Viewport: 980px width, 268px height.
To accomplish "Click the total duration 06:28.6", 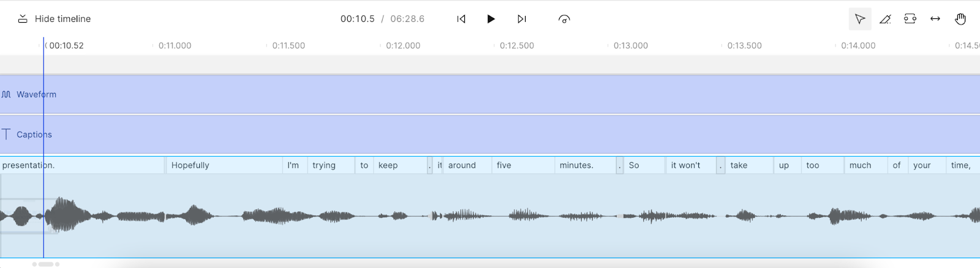I will coord(407,19).
